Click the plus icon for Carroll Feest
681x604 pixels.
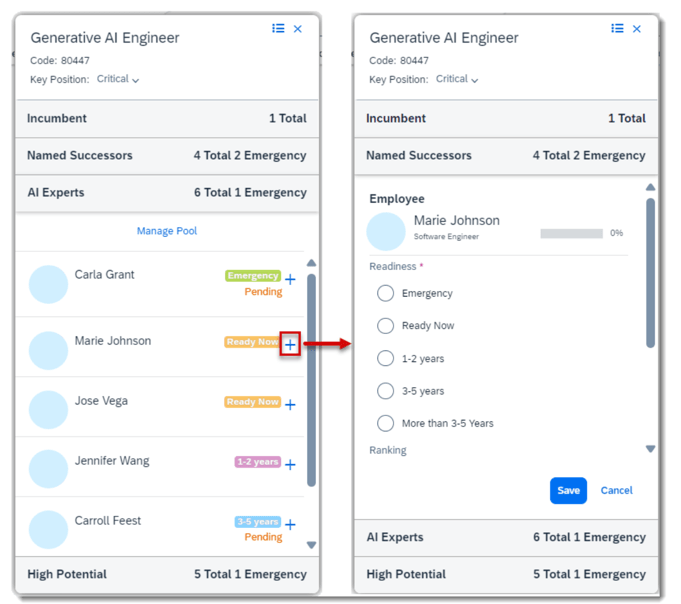[x=290, y=525]
